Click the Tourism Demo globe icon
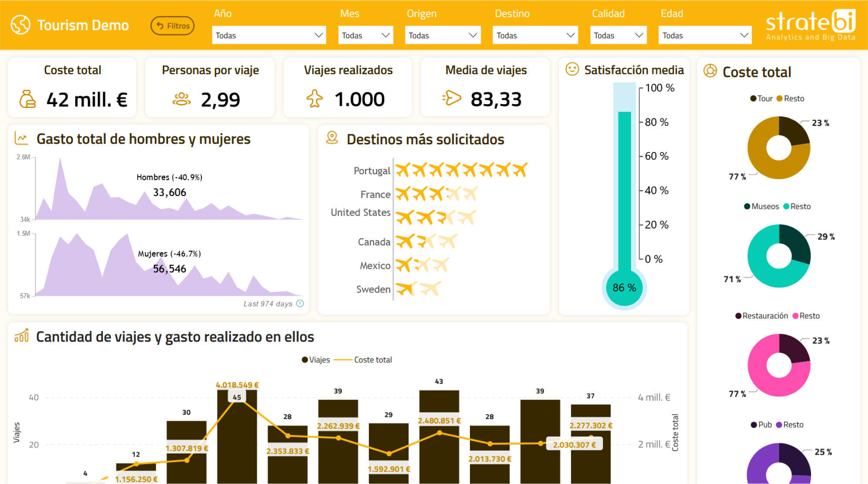The width and height of the screenshot is (868, 484). [20, 25]
